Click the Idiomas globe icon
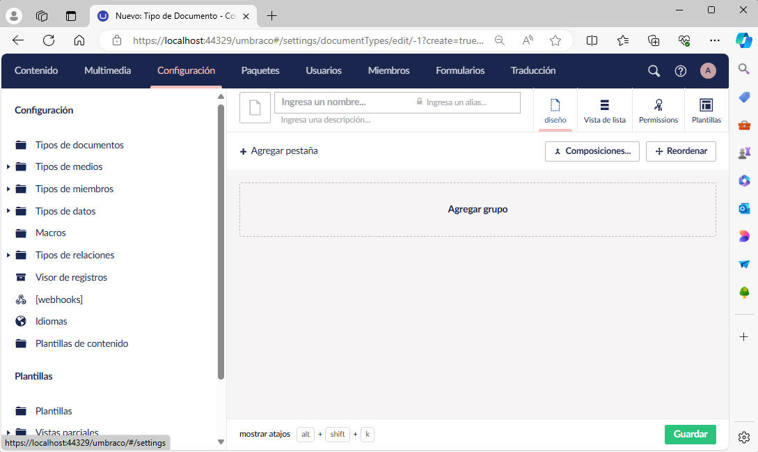This screenshot has height=452, width=758. [x=21, y=321]
